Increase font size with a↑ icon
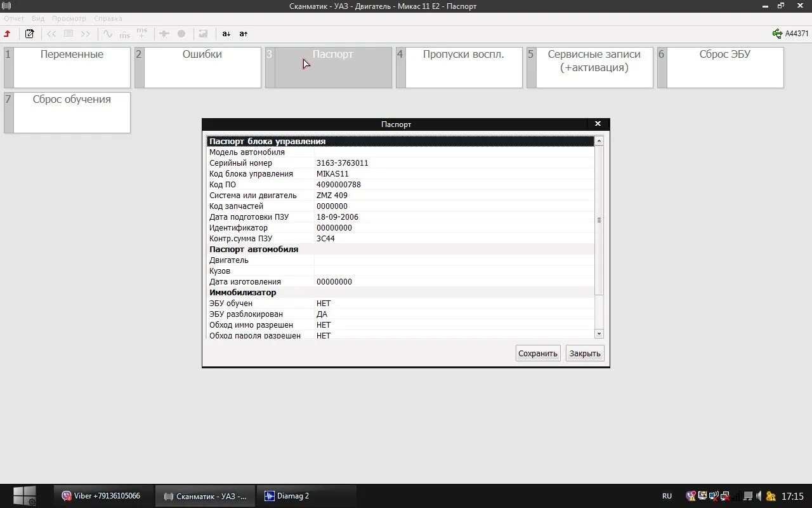Image resolution: width=812 pixels, height=508 pixels. [243, 34]
